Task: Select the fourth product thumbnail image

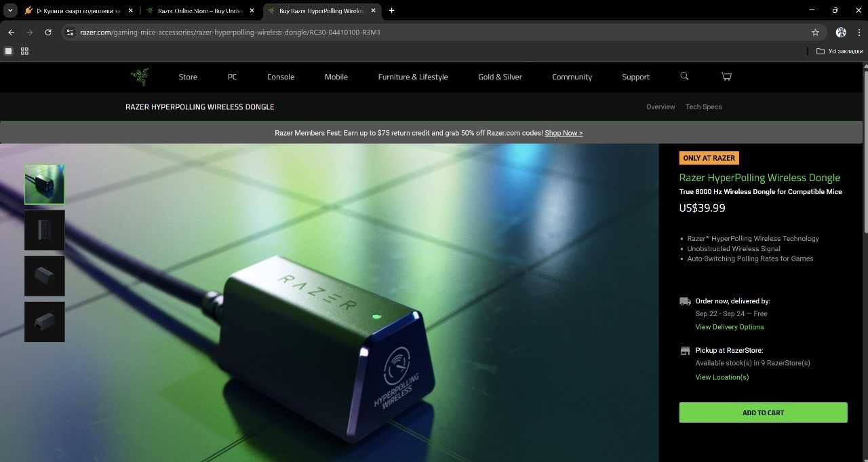Action: click(45, 322)
